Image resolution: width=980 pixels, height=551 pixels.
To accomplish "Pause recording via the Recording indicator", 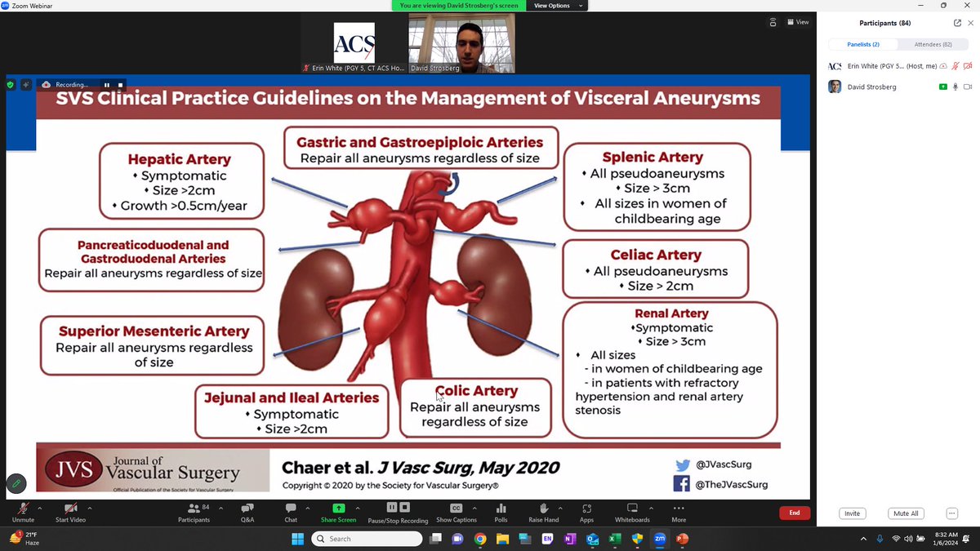I will coord(106,84).
